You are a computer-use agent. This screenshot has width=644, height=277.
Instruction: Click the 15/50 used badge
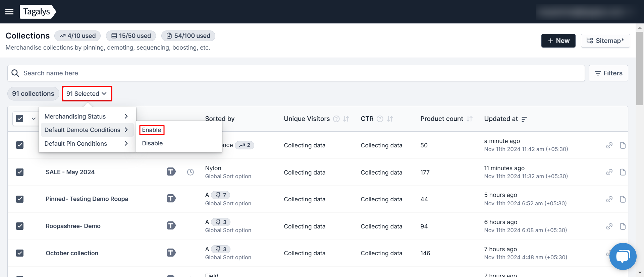point(131,36)
